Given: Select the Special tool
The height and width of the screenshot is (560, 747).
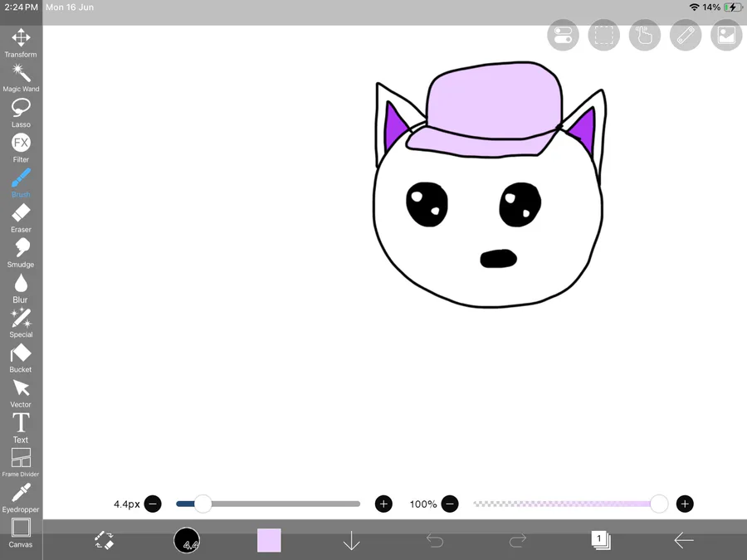Looking at the screenshot, I should 21,323.
